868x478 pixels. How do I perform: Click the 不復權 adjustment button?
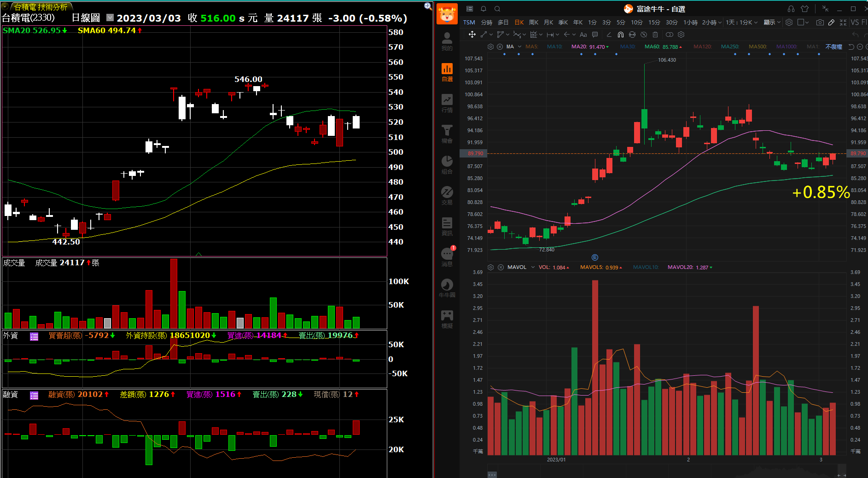point(834,47)
